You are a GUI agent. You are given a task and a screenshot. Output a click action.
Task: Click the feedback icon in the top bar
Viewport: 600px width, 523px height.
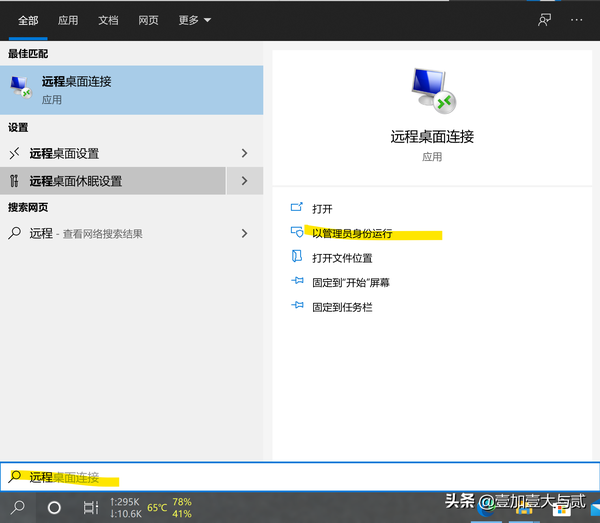pyautogui.click(x=544, y=19)
